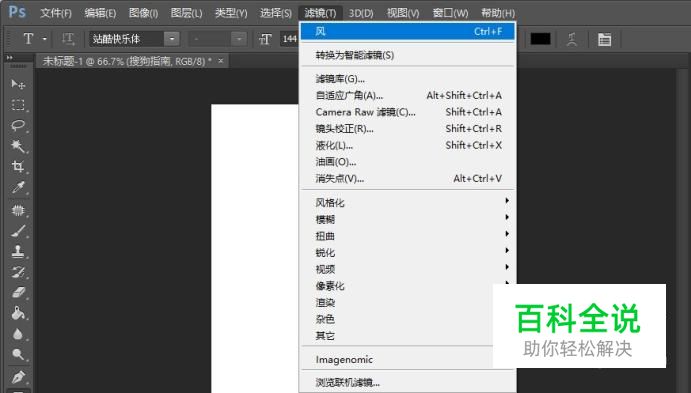Viewport: 691px width, 393px height.
Task: Select the Magic Wand tool
Action: pyautogui.click(x=18, y=146)
